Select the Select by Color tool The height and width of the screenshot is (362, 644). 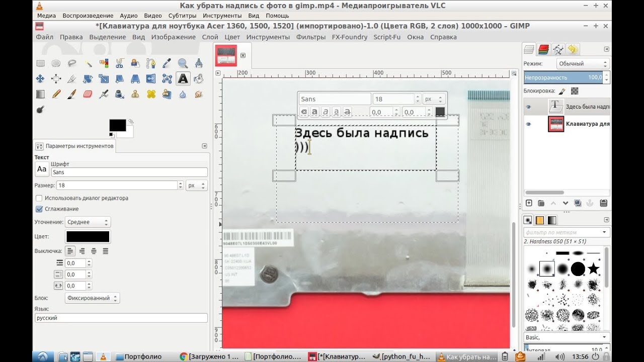[104, 63]
